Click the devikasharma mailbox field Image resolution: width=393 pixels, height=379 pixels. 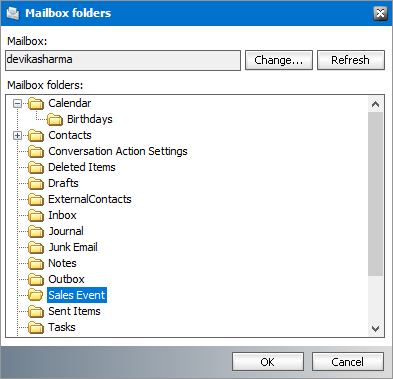point(123,60)
